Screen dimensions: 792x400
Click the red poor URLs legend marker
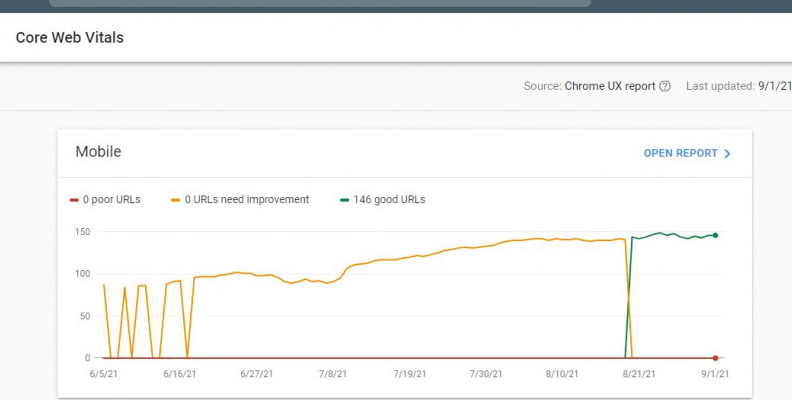pyautogui.click(x=74, y=200)
